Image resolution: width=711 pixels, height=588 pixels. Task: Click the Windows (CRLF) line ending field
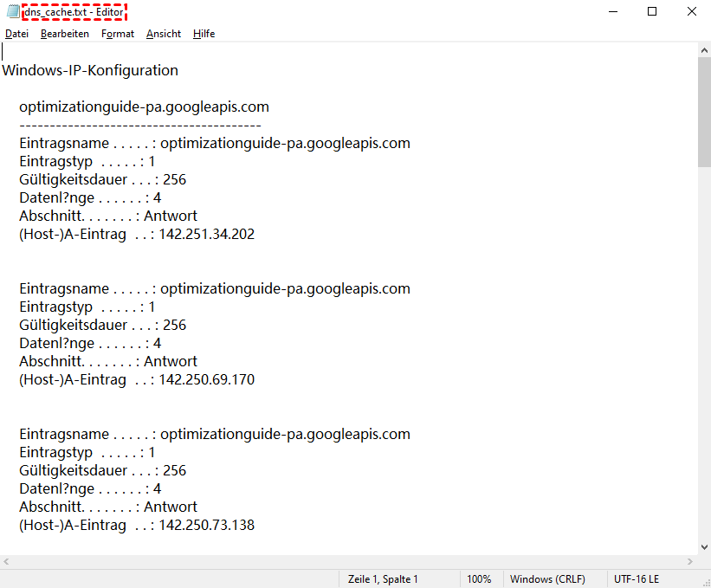[547, 579]
